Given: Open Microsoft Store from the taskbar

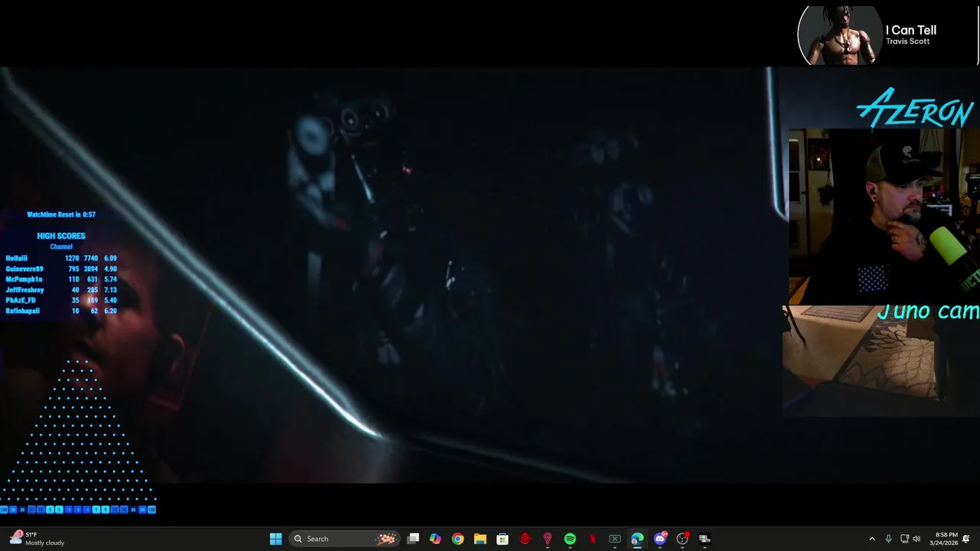Looking at the screenshot, I should coord(502,539).
